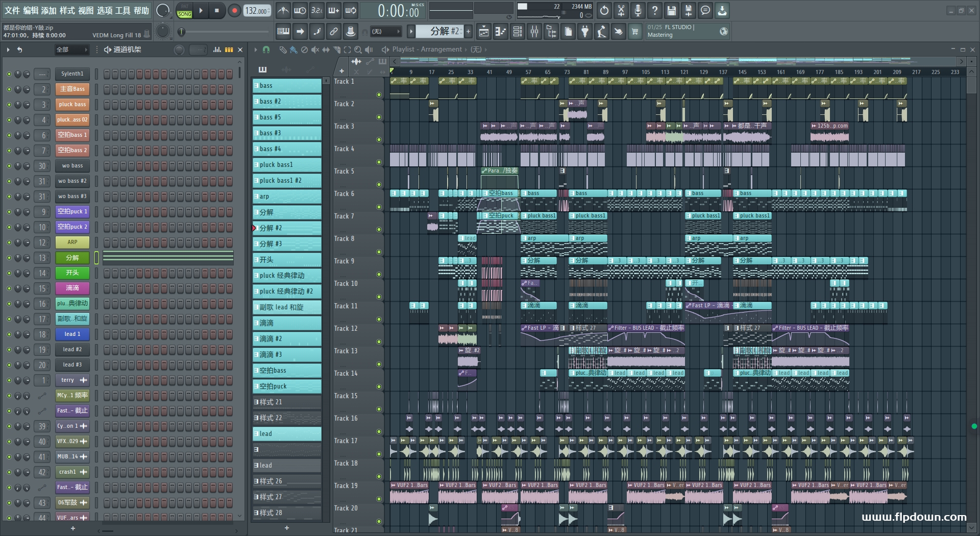The image size is (980, 536).
Task: Adjust the main volume knob
Action: click(x=162, y=10)
